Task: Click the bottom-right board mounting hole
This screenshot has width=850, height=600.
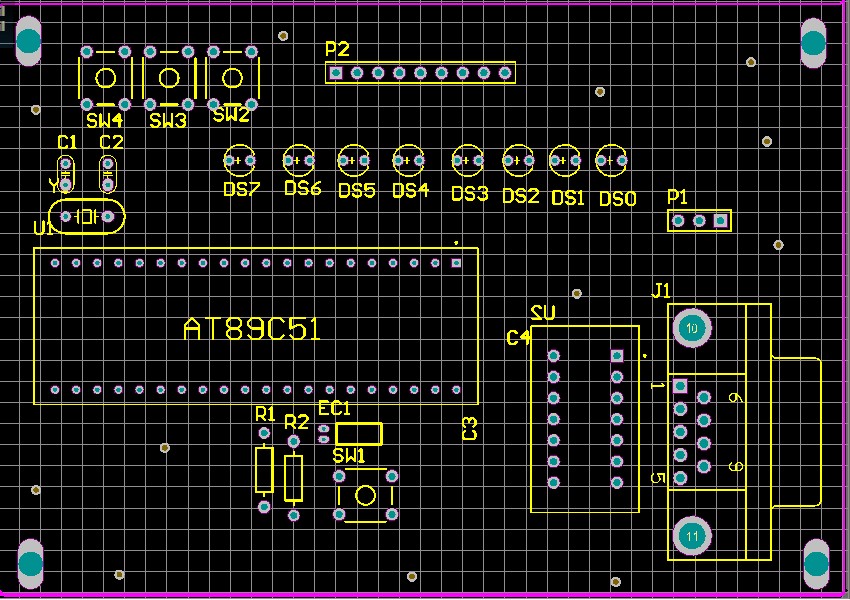Action: tap(816, 563)
